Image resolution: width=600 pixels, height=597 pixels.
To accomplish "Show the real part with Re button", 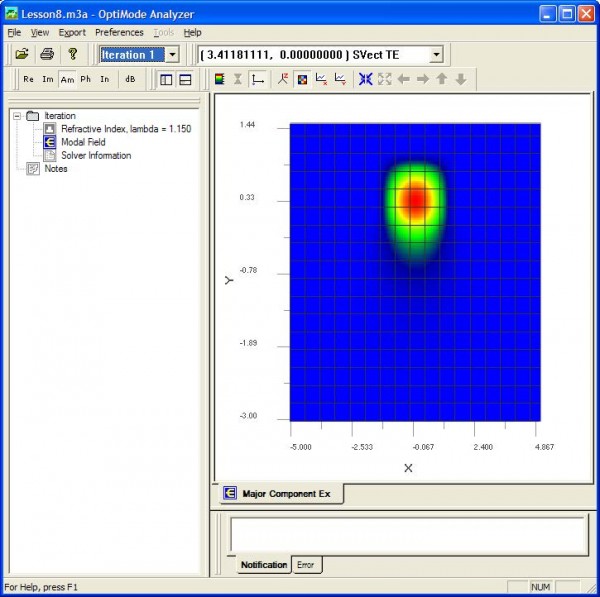I will [28, 79].
